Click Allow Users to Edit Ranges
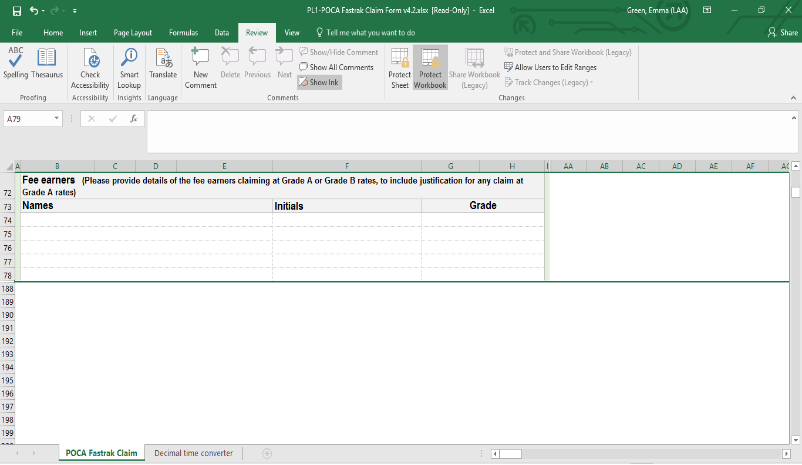The width and height of the screenshot is (802, 465). click(x=555, y=67)
